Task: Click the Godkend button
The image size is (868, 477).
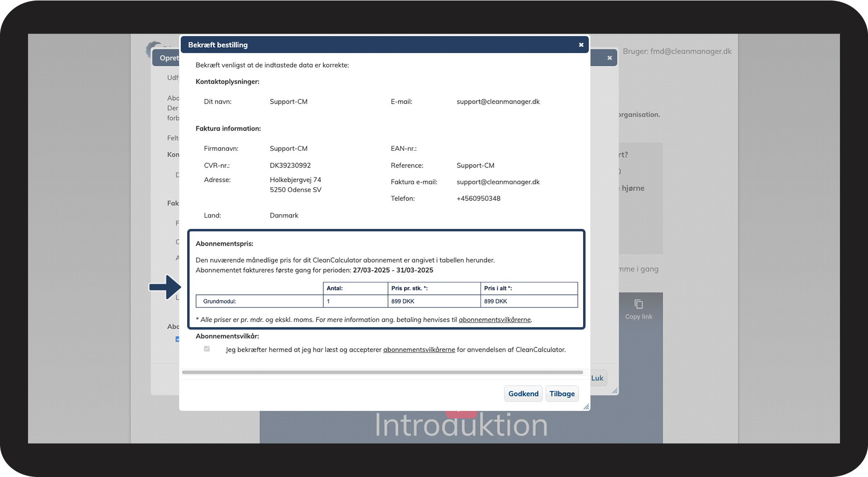Action: coord(523,393)
